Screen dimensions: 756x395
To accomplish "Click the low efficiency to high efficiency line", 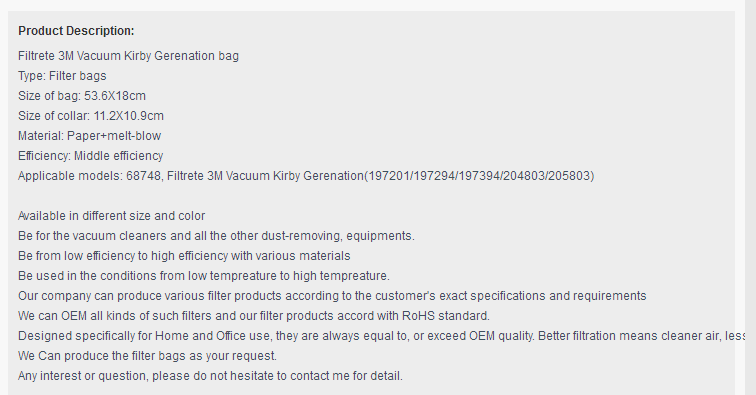I will [x=184, y=256].
